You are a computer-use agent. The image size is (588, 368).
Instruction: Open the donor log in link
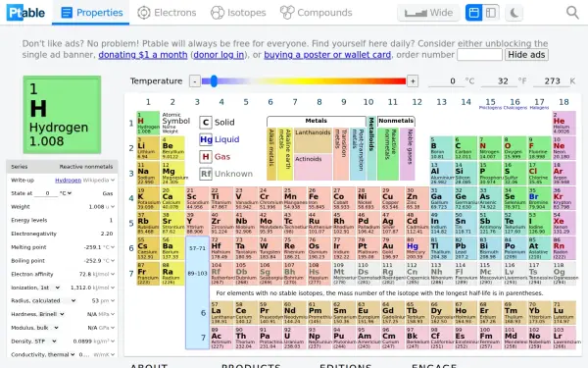coord(219,55)
